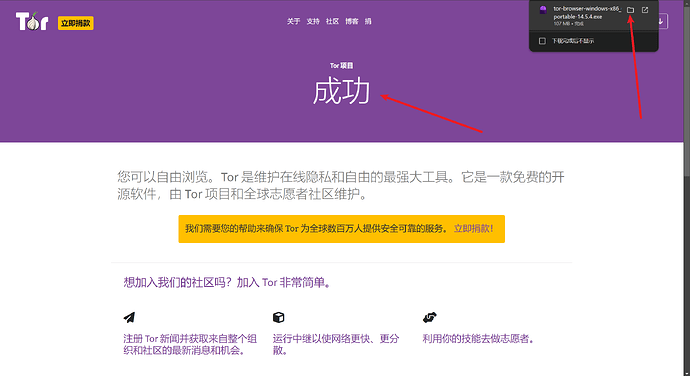Open the 捐 navigation menu item

click(x=368, y=21)
